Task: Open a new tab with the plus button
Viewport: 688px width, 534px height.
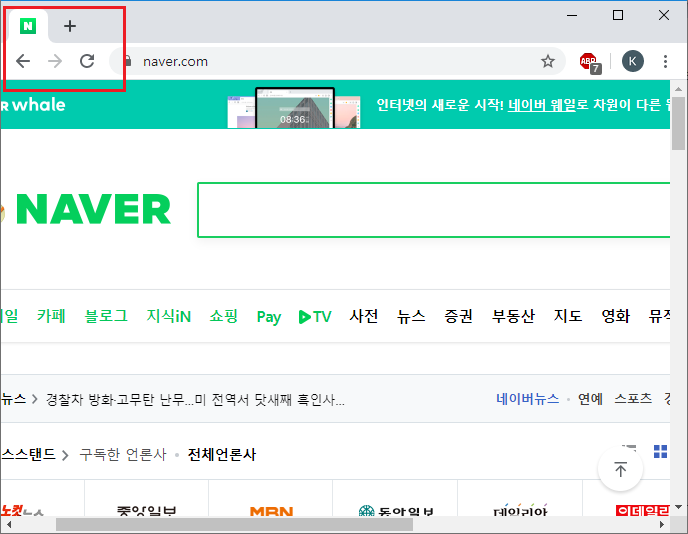Action: (x=70, y=26)
